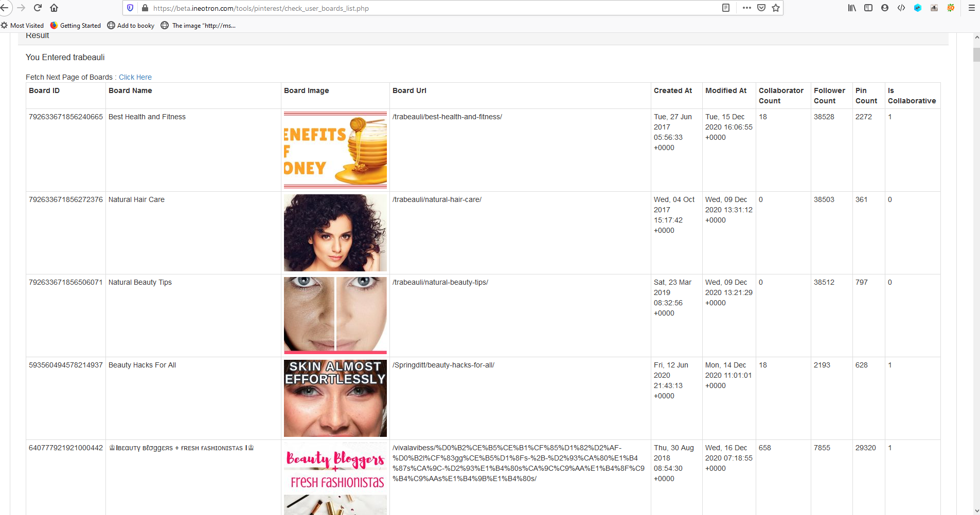Open the Beauty Hacks For All thumbnail
This screenshot has height=515, width=980.
coord(335,398)
